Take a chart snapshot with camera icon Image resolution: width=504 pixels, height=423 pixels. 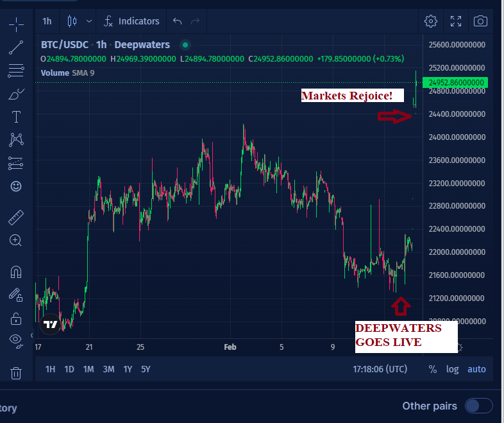click(480, 21)
